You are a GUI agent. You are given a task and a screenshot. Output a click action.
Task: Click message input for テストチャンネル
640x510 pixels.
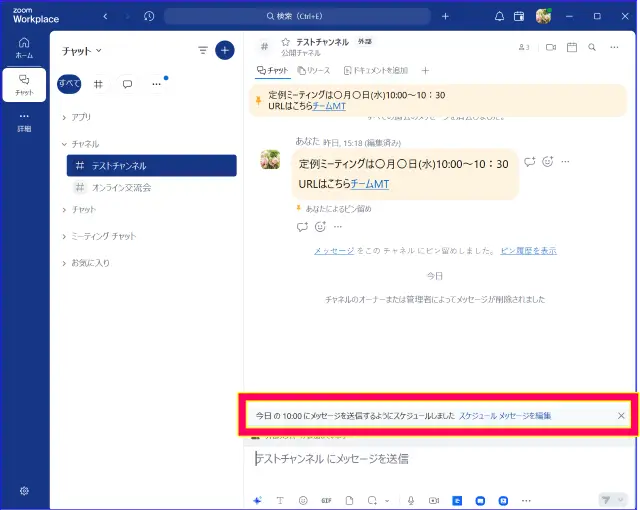[x=439, y=459]
